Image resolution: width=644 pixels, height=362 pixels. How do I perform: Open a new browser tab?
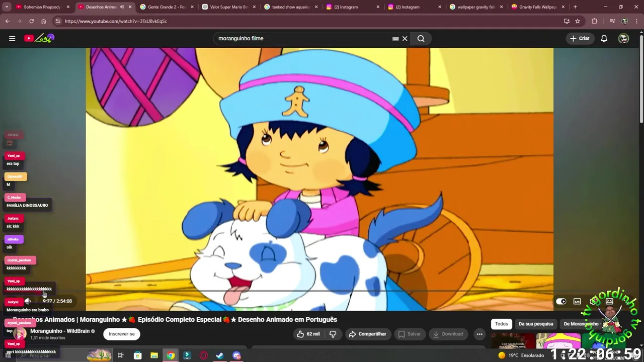pos(575,7)
